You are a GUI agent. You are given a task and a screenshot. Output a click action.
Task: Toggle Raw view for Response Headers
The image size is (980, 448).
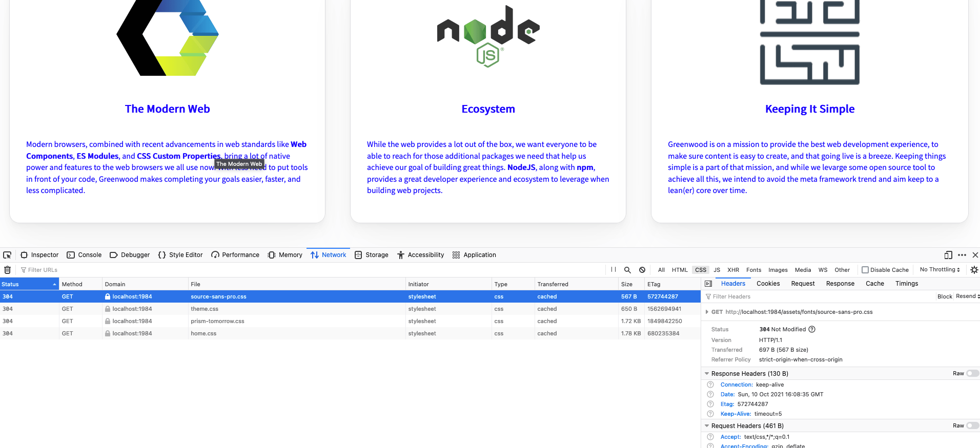point(972,373)
